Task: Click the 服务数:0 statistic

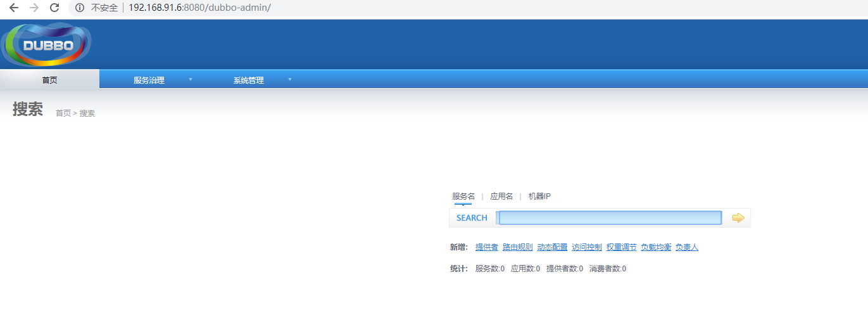Action: point(490,269)
